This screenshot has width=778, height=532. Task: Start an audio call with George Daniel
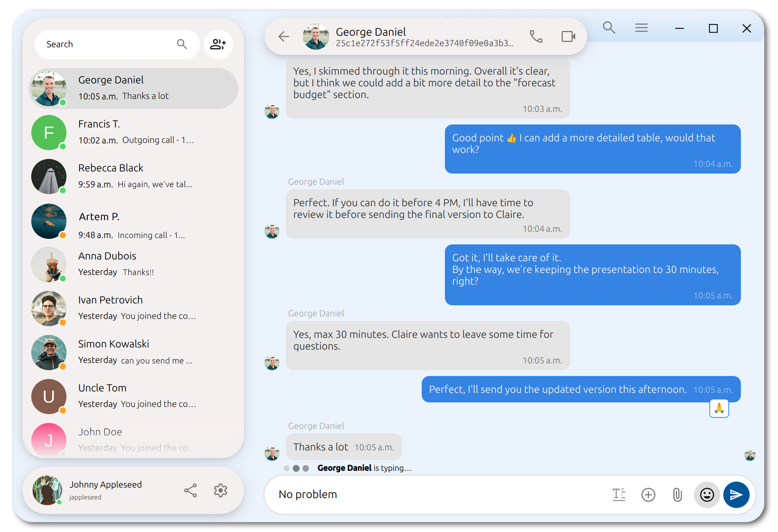coord(536,37)
